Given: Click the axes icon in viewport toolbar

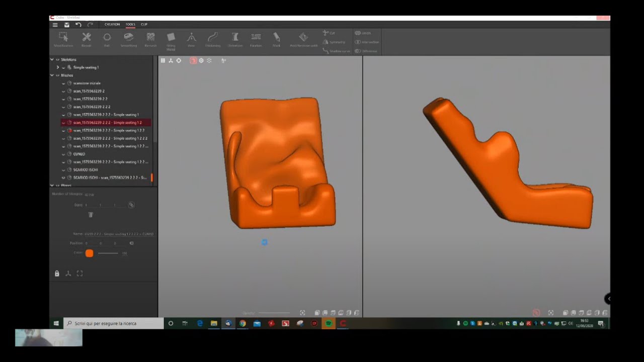Looking at the screenshot, I should click(171, 60).
